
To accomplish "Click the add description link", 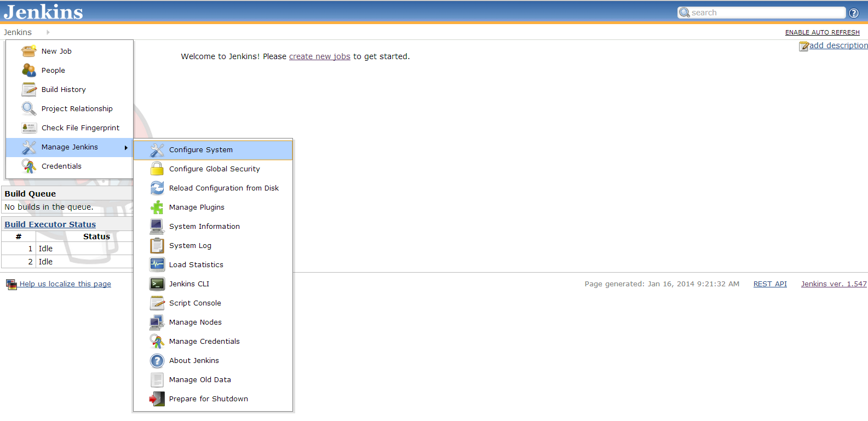I will [838, 45].
